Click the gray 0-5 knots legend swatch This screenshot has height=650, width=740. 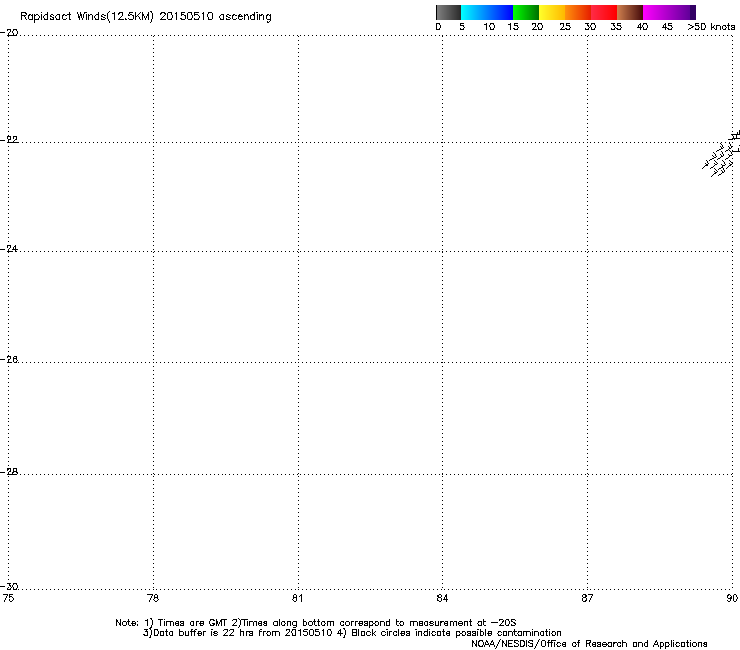[x=448, y=12]
